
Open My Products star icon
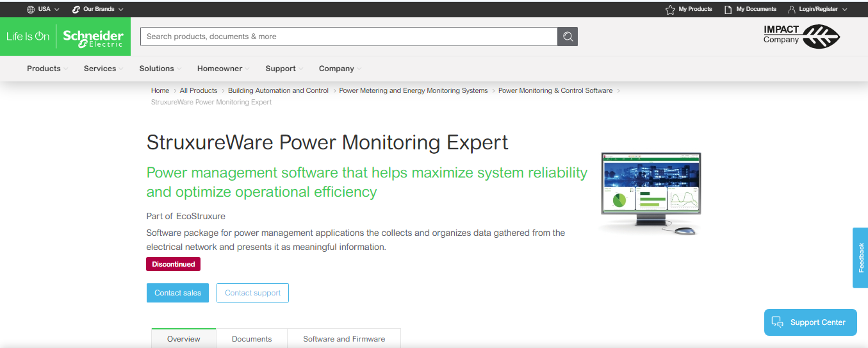coord(670,10)
